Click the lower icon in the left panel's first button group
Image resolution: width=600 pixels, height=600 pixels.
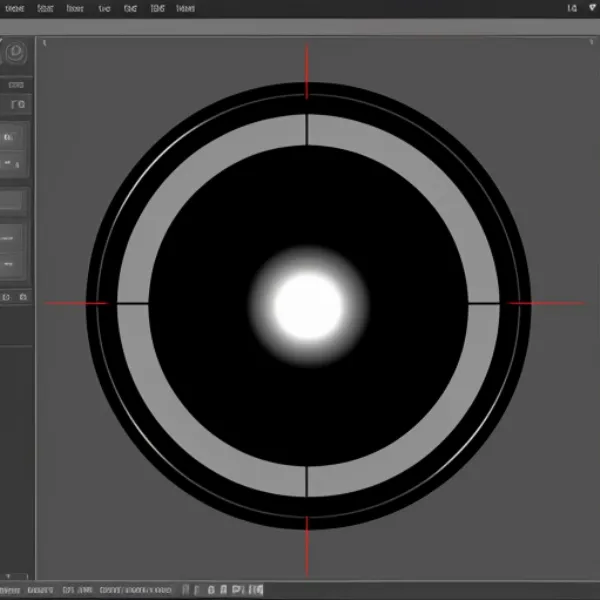11,161
